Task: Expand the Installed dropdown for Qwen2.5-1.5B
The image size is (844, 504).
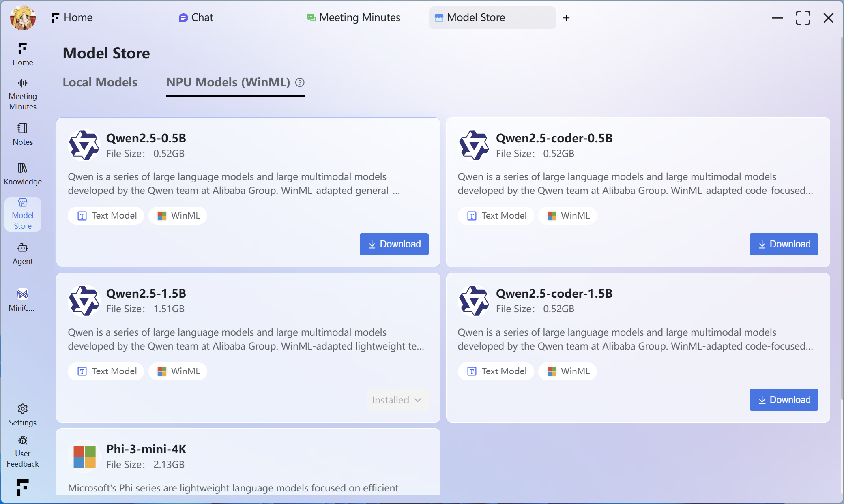Action: [x=397, y=400]
